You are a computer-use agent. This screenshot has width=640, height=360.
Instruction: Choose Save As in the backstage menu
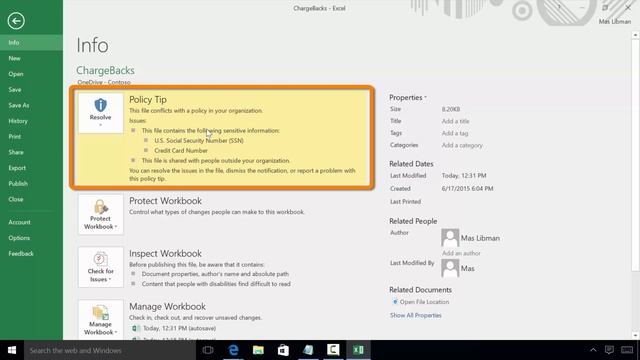point(31,105)
